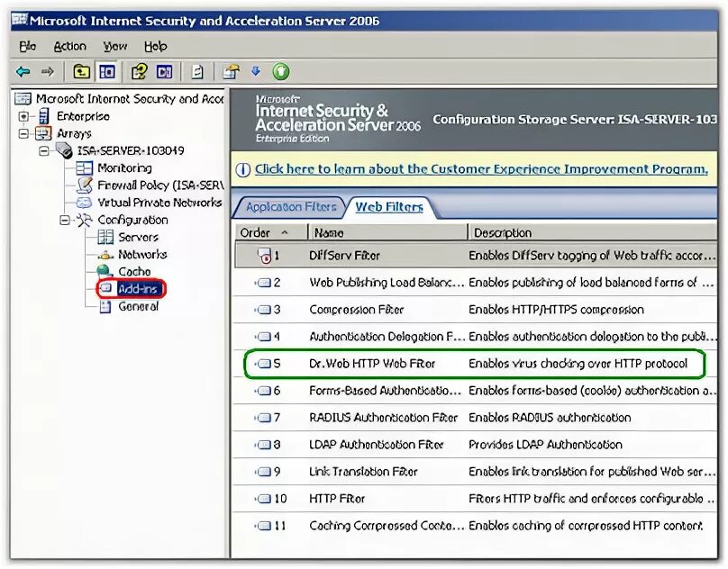Click 'Enables RADIUS authentication' description cell
The width and height of the screenshot is (728, 569).
tap(550, 418)
